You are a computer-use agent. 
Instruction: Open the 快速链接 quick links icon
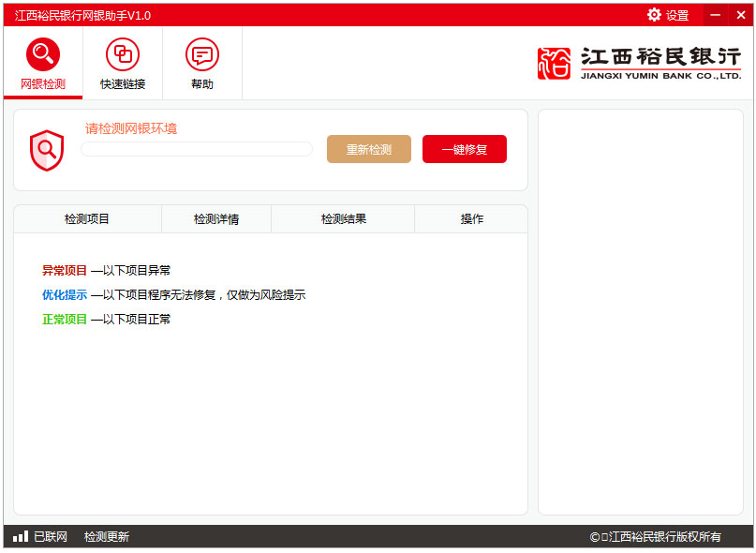[123, 54]
